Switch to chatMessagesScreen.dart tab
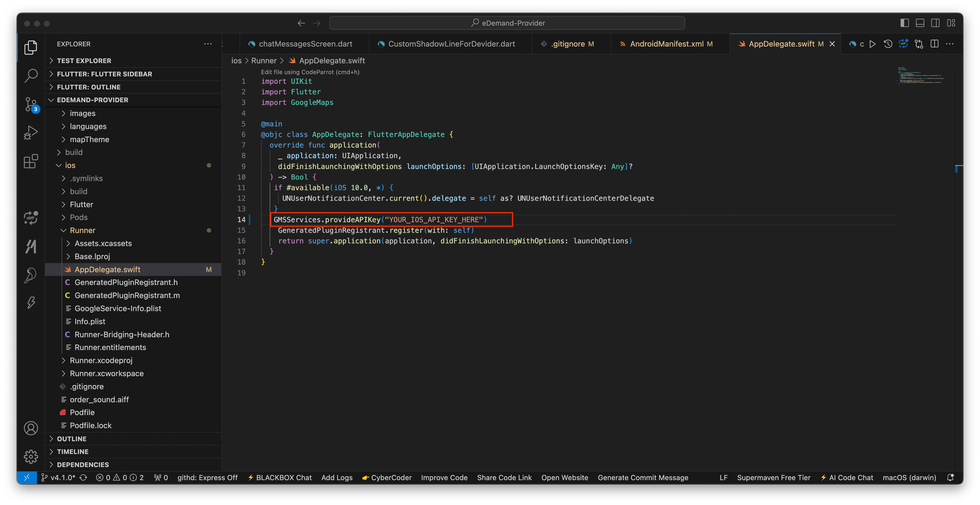 [x=305, y=44]
